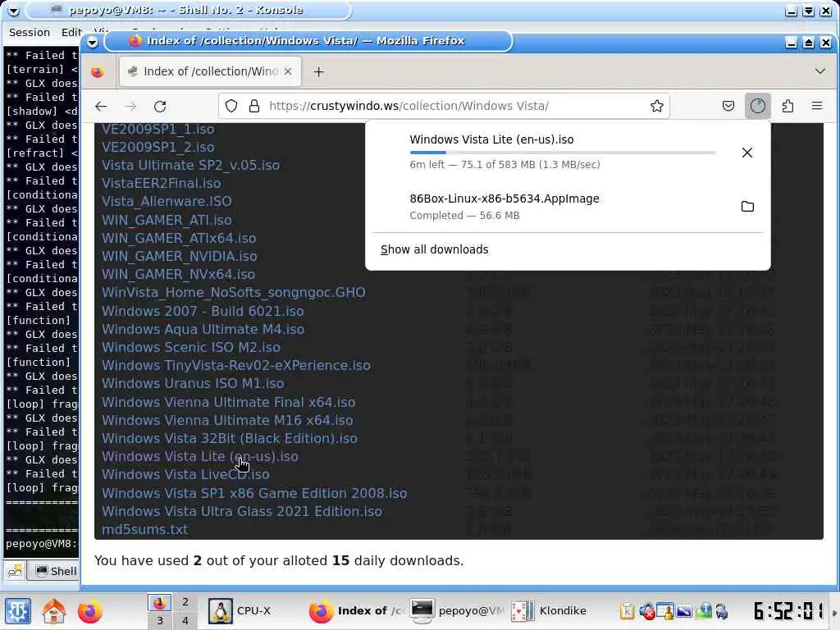This screenshot has width=840, height=630.
Task: Open Session menu in Konsole
Action: pos(30,32)
